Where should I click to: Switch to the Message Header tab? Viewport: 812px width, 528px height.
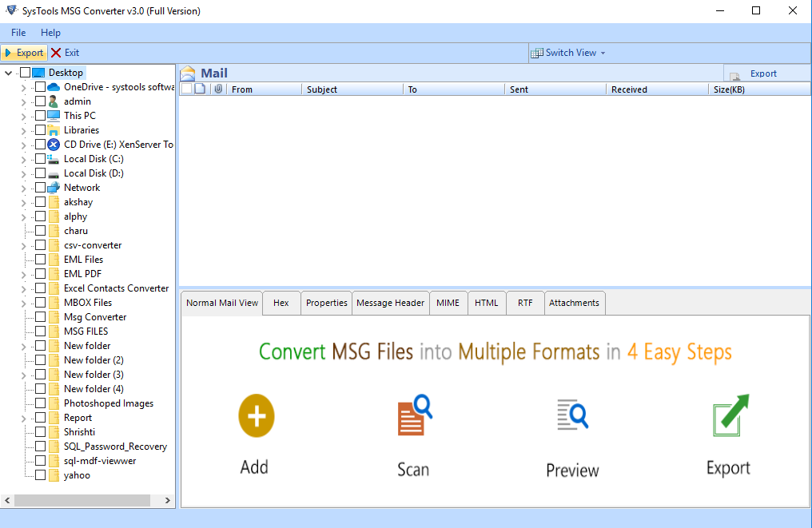point(390,303)
